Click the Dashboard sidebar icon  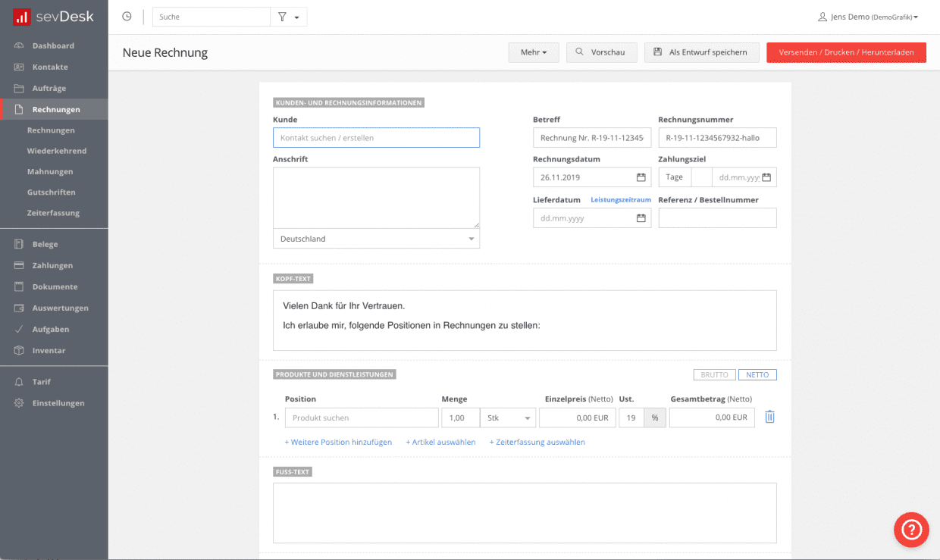pyautogui.click(x=19, y=46)
